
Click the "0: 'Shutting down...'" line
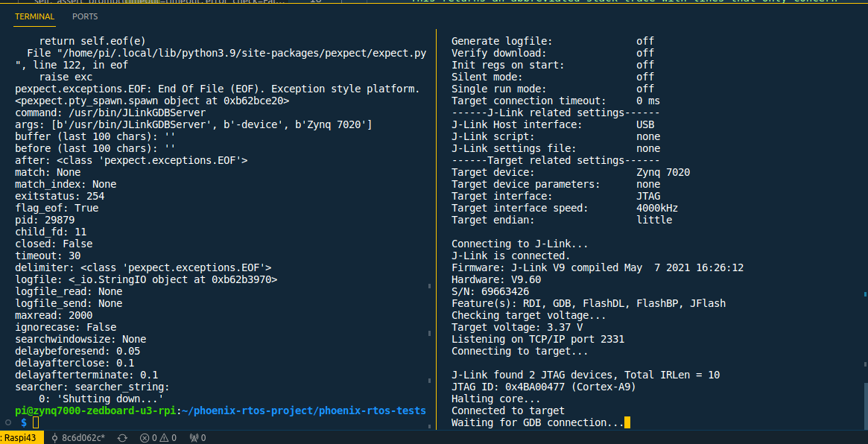tap(101, 399)
